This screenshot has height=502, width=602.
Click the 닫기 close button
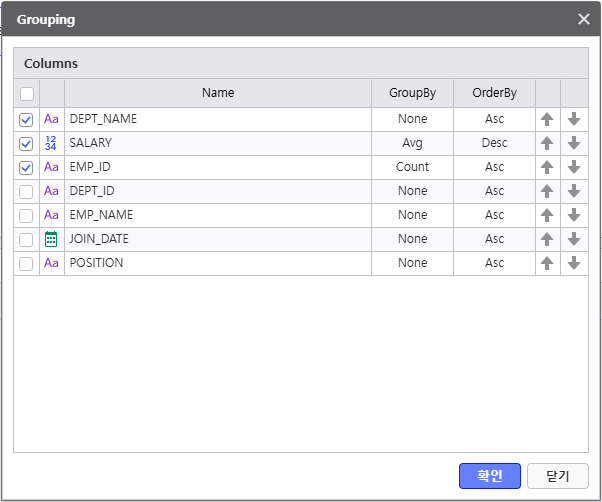click(558, 476)
